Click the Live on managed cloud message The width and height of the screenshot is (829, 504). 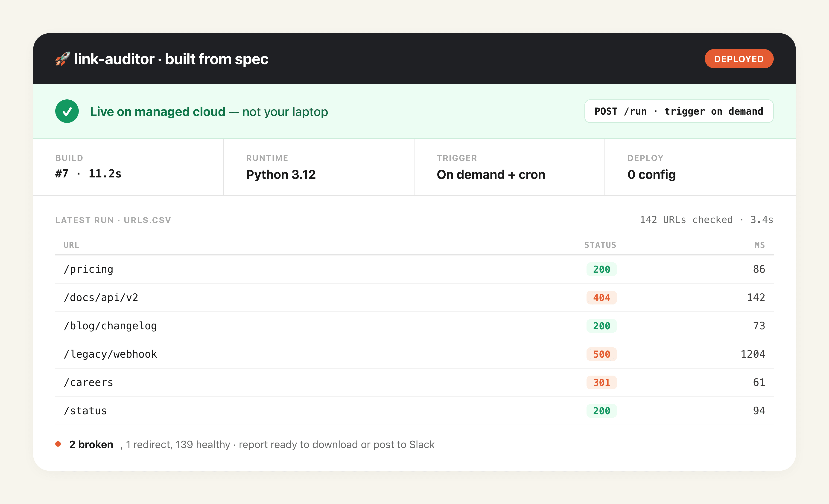point(209,112)
